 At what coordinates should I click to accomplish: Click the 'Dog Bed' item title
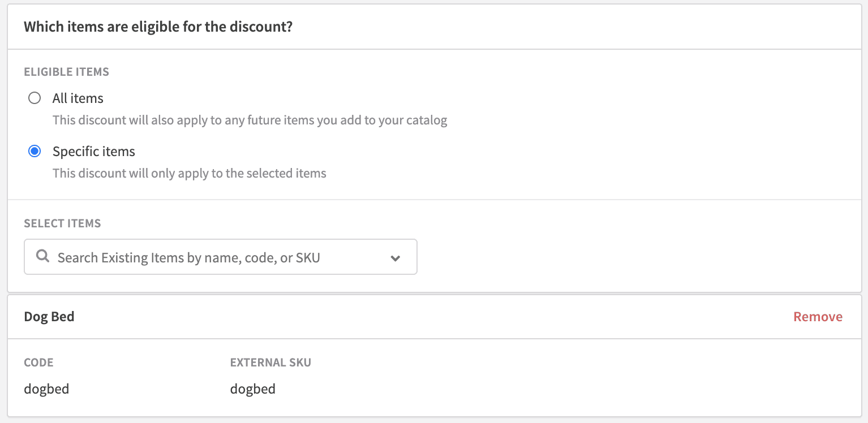49,316
